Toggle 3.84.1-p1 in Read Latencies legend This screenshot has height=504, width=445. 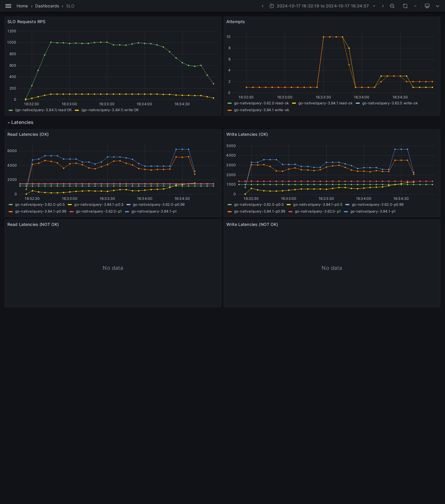(154, 211)
